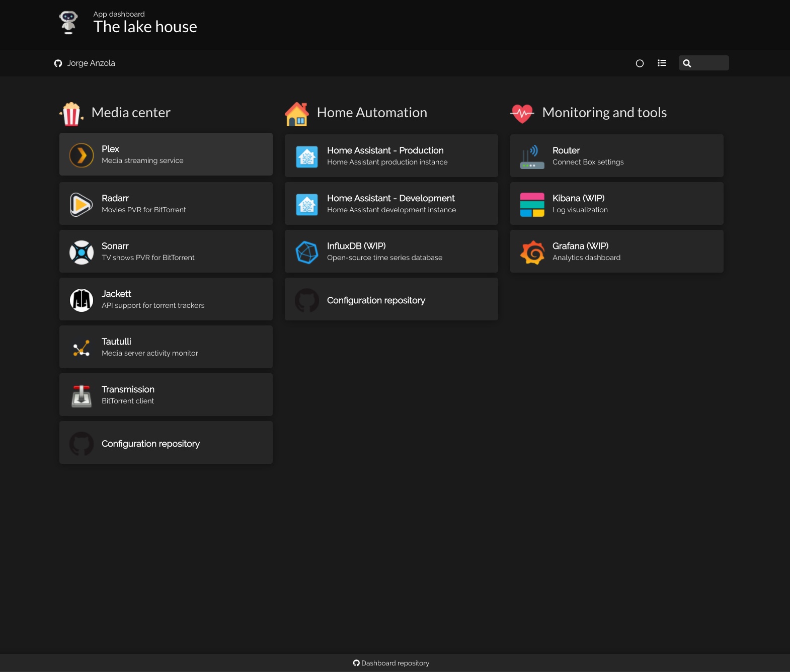The width and height of the screenshot is (790, 672).
Task: Click the Jackett jacket icon
Action: tap(82, 300)
